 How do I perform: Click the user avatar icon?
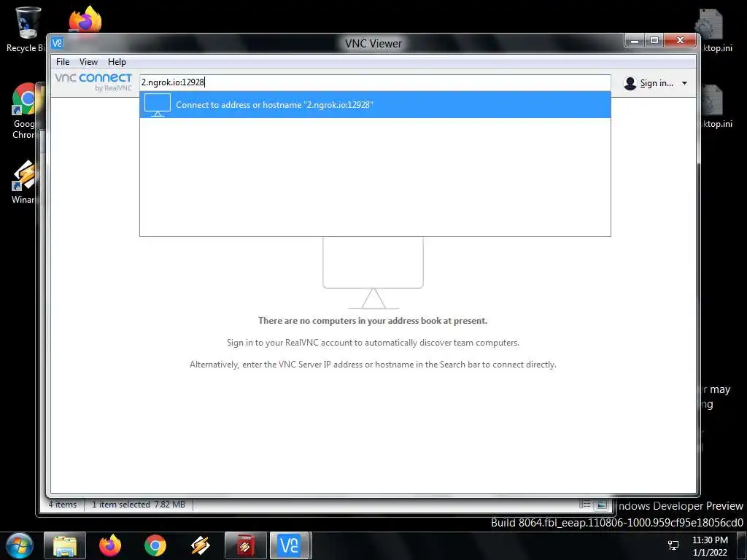(x=630, y=83)
